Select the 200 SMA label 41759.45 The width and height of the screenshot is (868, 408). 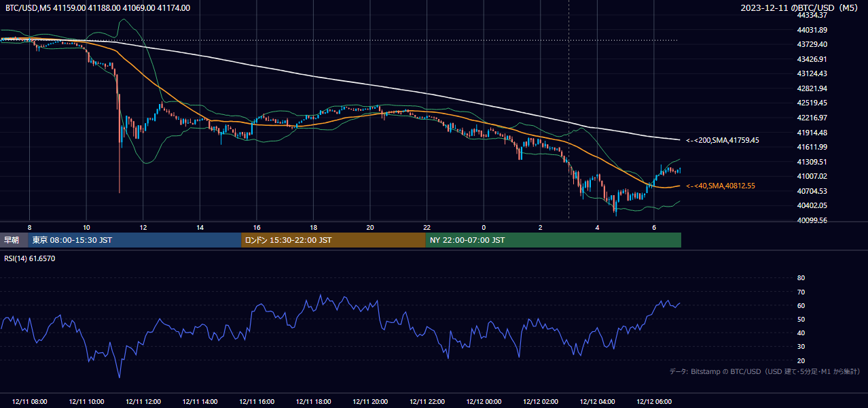(x=723, y=140)
